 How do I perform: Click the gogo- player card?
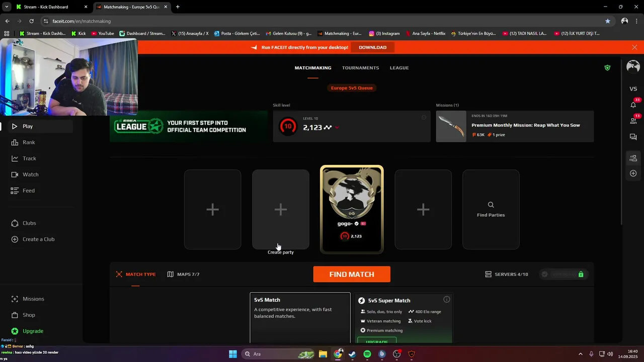point(352,209)
